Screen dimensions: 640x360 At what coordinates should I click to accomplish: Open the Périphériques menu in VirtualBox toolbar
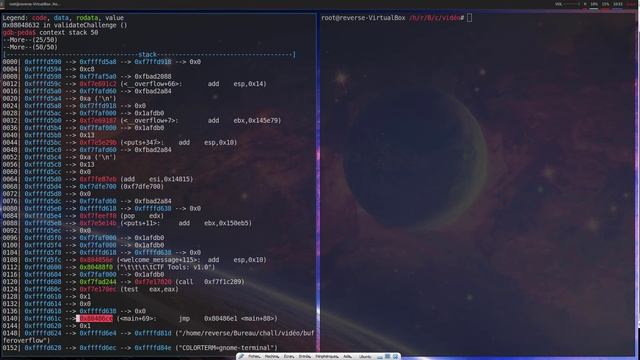coord(327,357)
